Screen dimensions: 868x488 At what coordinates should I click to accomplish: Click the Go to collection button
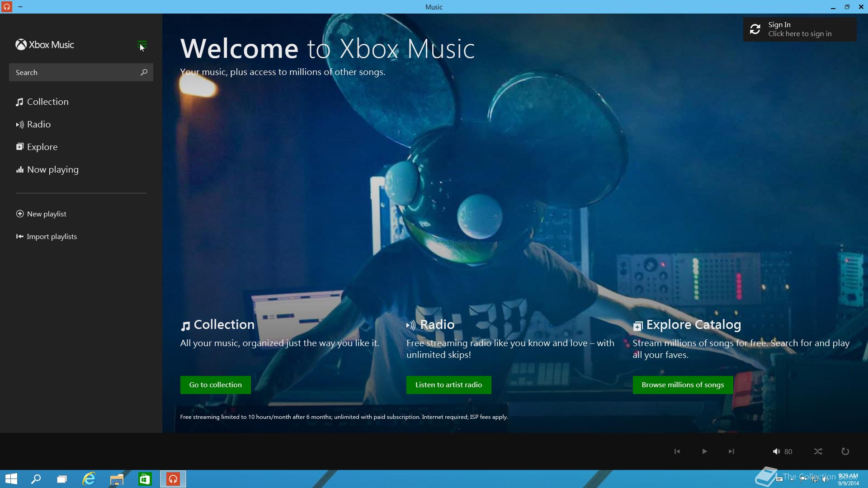pyautogui.click(x=215, y=385)
